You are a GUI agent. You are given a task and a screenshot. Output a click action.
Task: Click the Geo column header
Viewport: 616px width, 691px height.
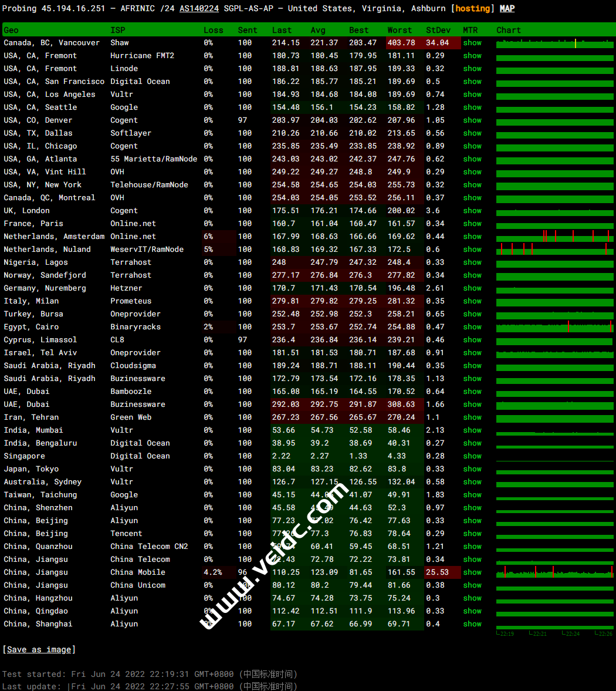[11, 30]
